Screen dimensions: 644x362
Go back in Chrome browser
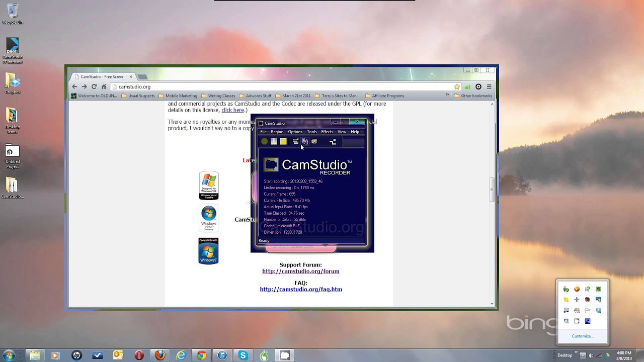click(x=74, y=86)
